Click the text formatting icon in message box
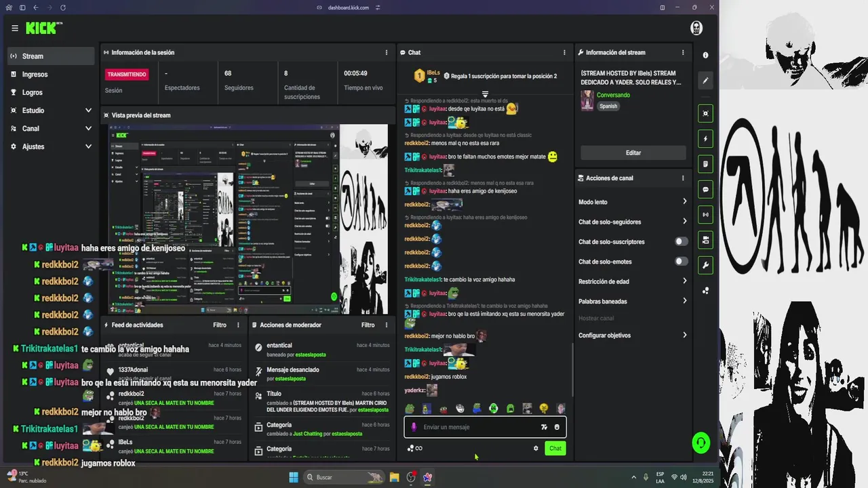This screenshot has width=868, height=488. [x=544, y=427]
